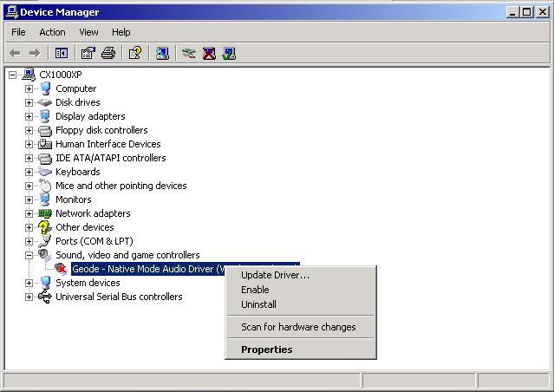This screenshot has height=392, width=554.
Task: Click the Forward arrow toolbar icon
Action: 35,54
